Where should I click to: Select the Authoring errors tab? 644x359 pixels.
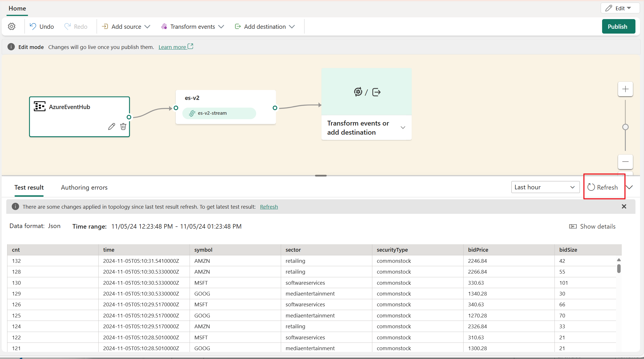[84, 187]
